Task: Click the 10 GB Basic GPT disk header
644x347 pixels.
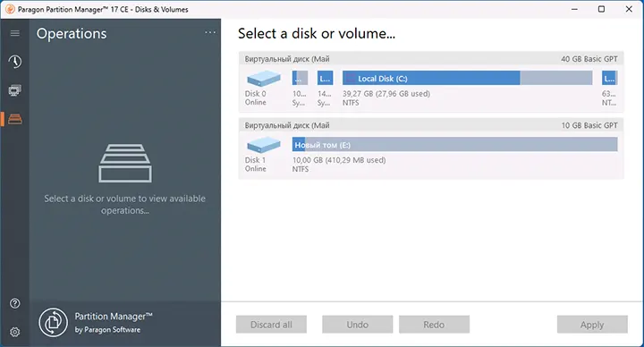Action: tap(431, 125)
